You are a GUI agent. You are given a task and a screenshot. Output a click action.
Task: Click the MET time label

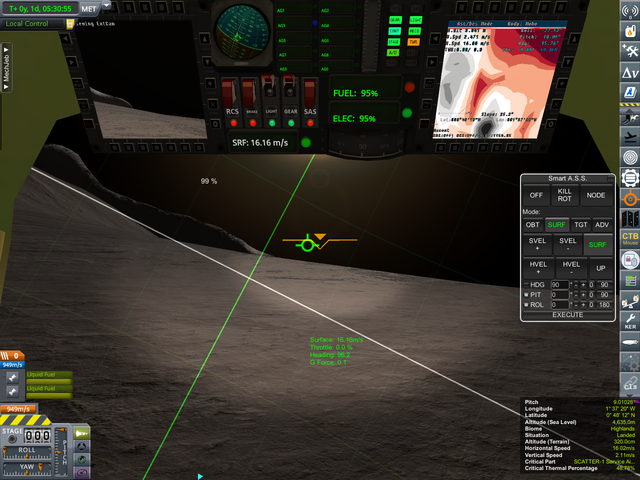pyautogui.click(x=89, y=9)
